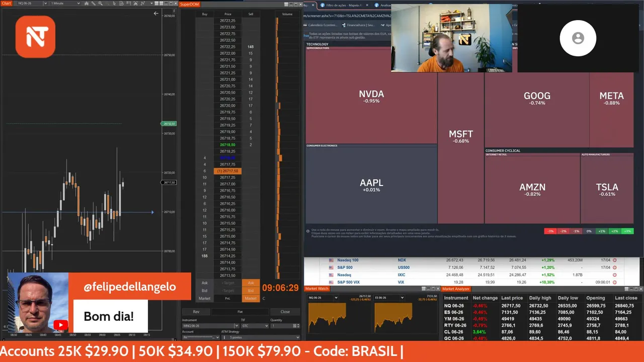
Task: Click the YouTube icon on the webcam overlay
Action: coord(60,325)
